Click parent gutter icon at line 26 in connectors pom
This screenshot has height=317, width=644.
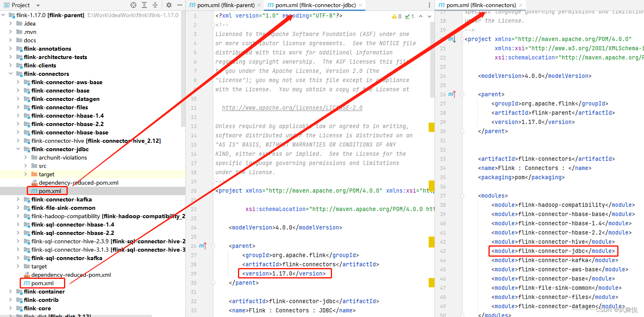[x=452, y=94]
